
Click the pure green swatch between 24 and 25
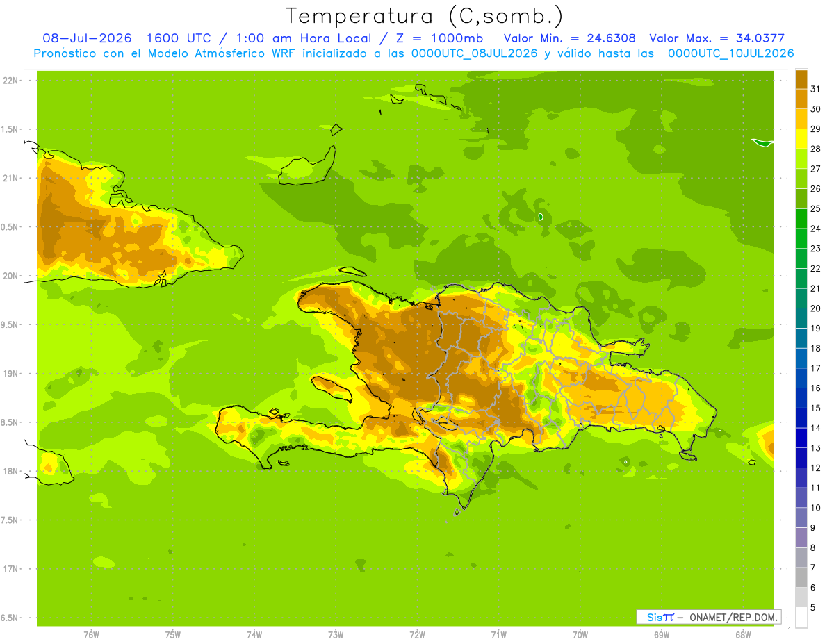pyautogui.click(x=801, y=218)
